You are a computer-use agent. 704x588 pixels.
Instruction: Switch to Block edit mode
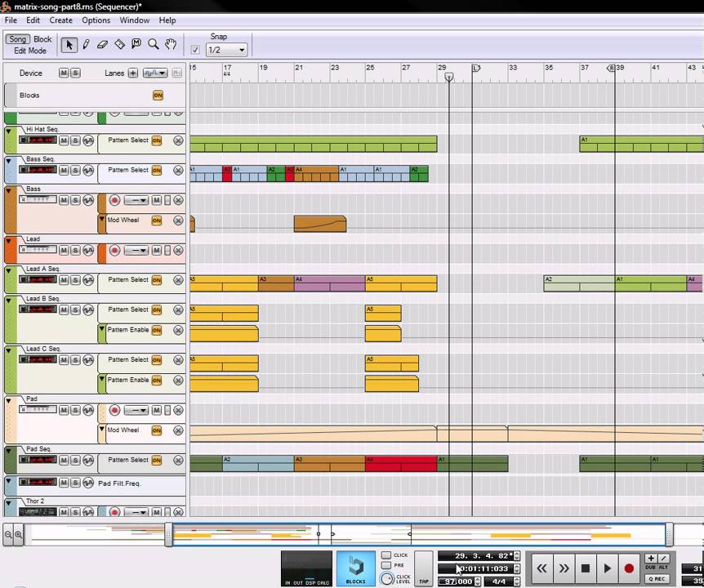tap(42, 39)
